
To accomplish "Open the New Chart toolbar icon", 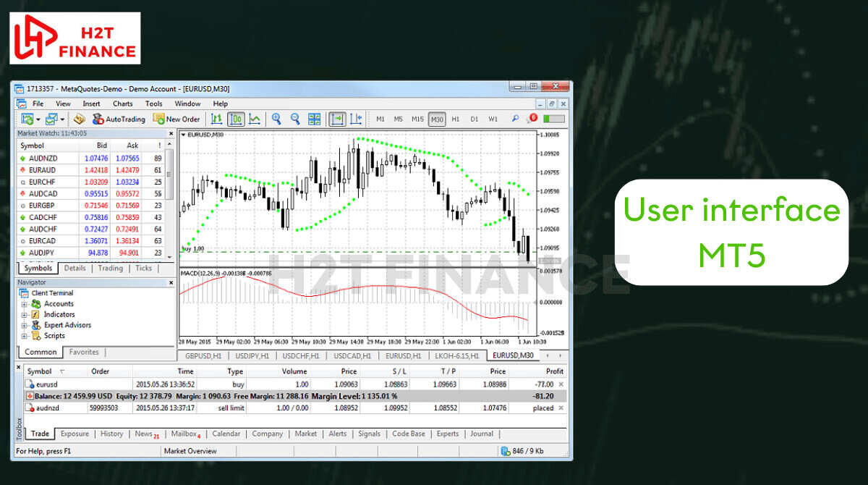I will (x=26, y=119).
